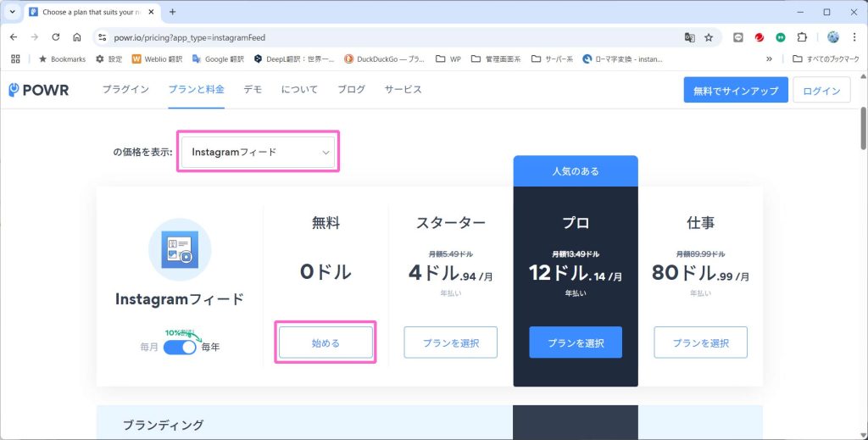
Task: Click the green extension icon in toolbar
Action: tap(781, 37)
